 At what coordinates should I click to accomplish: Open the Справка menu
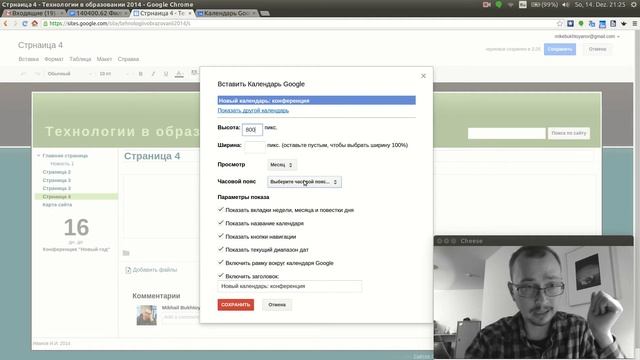click(x=128, y=59)
